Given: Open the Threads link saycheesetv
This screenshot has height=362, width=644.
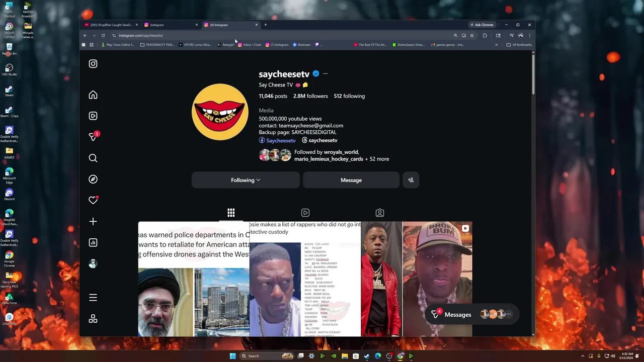Looking at the screenshot, I should (x=319, y=140).
